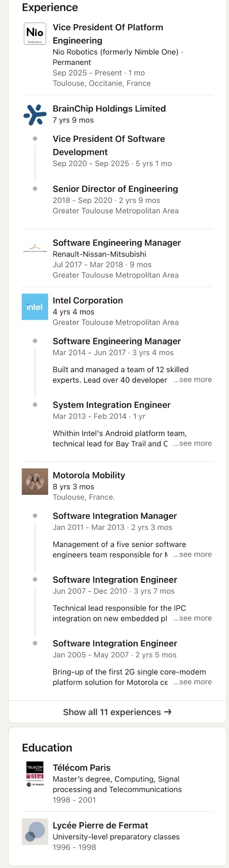This screenshot has height=868, width=229.
Task: Click the Lycée Pierre de Fermat logo
Action: 35,832
